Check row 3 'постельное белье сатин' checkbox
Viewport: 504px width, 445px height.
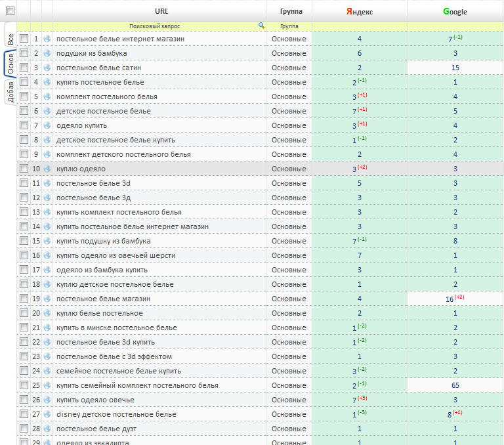pos(24,68)
